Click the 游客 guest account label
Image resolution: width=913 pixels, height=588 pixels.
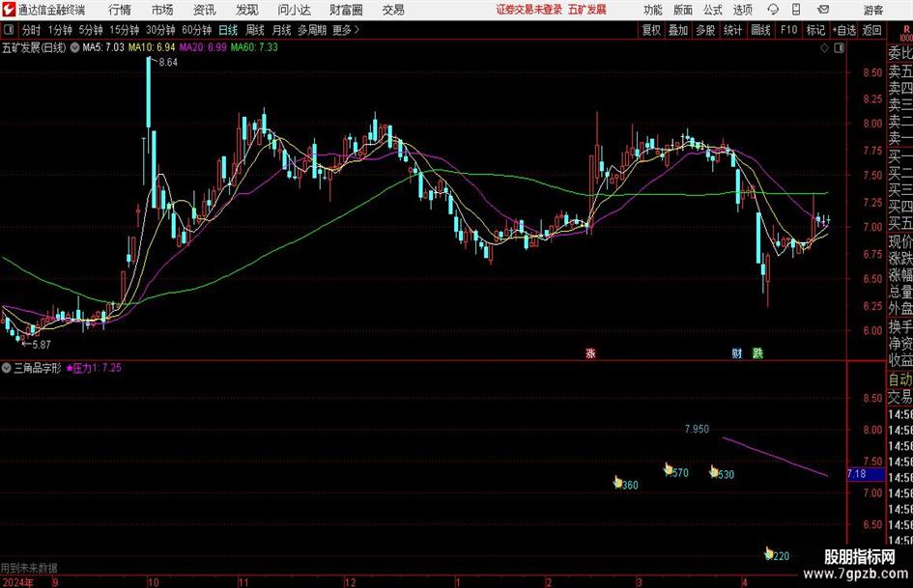point(872,10)
